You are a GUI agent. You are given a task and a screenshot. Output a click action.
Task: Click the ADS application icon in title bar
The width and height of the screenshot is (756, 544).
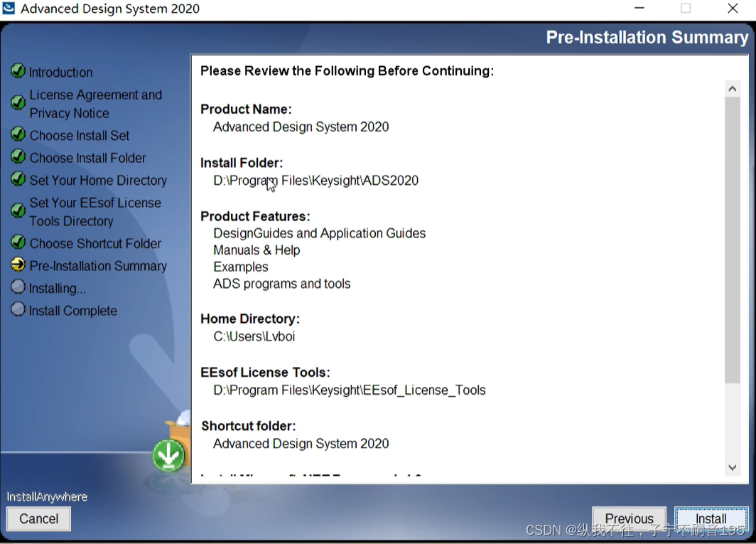tap(9, 9)
